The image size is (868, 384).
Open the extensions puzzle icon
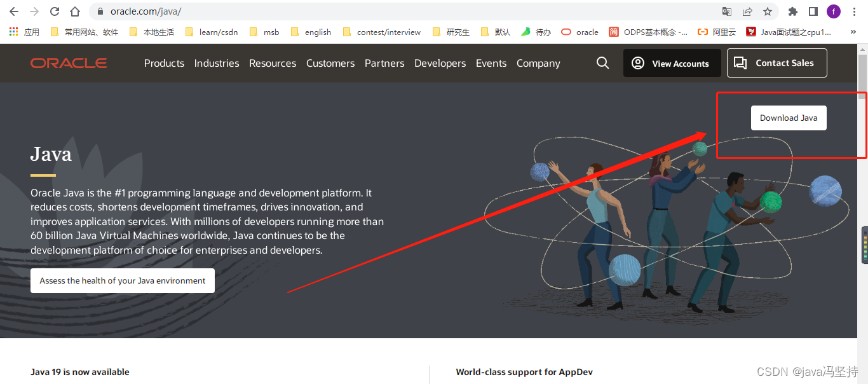(792, 11)
